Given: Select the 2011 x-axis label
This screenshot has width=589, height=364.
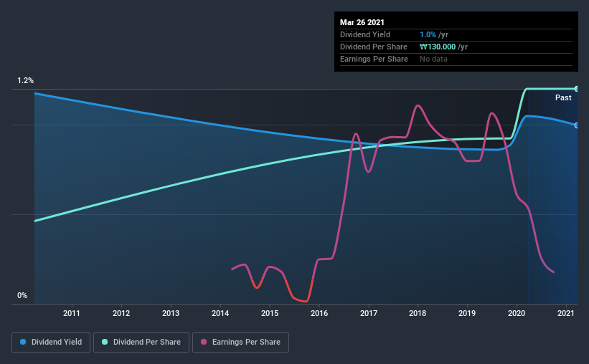Looking at the screenshot, I should click(71, 313).
